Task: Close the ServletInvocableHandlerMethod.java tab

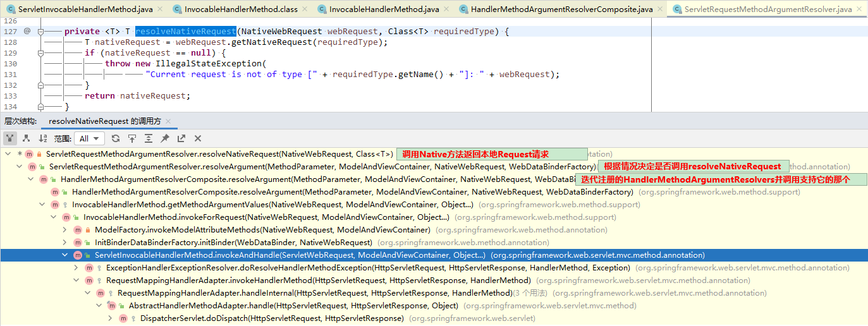Action: (159, 9)
